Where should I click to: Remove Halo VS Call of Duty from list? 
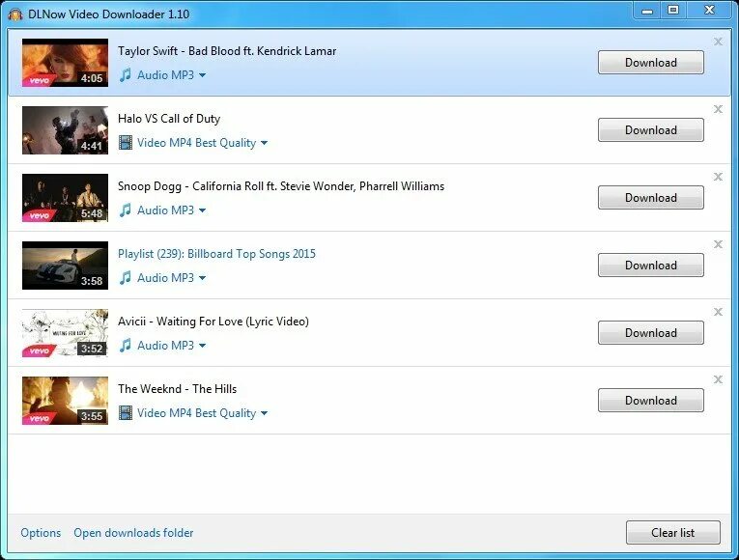coord(718,109)
